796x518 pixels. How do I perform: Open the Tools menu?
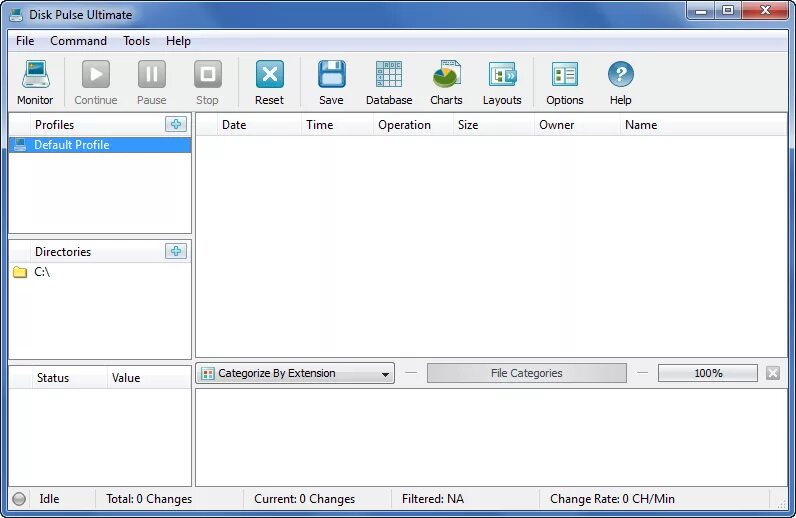pyautogui.click(x=136, y=41)
